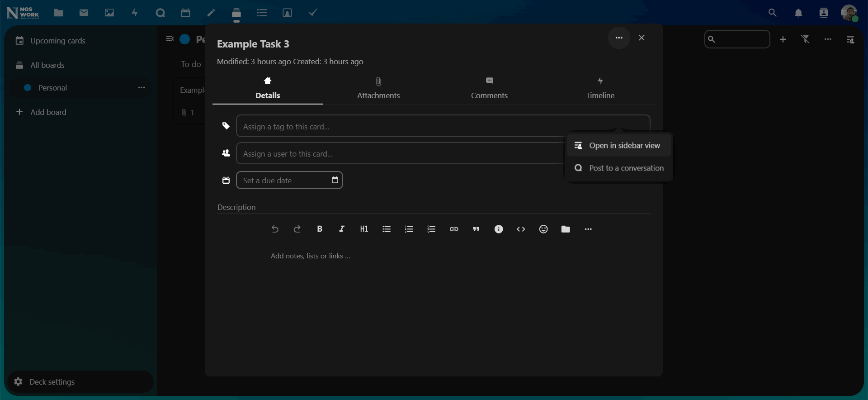Open the Deck app icon
The height and width of the screenshot is (400, 868).
pyautogui.click(x=236, y=14)
